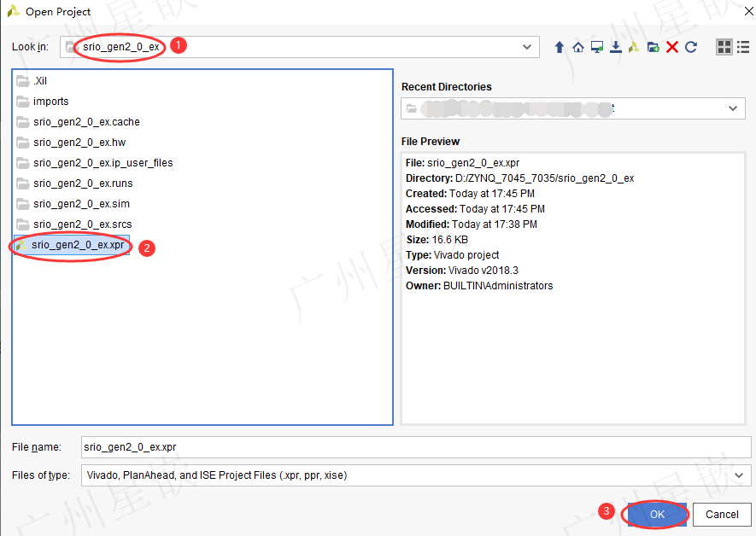The image size is (756, 536).
Task: Click the folder icon beside srio_gen2_0_ex.runs
Action: tap(23, 183)
